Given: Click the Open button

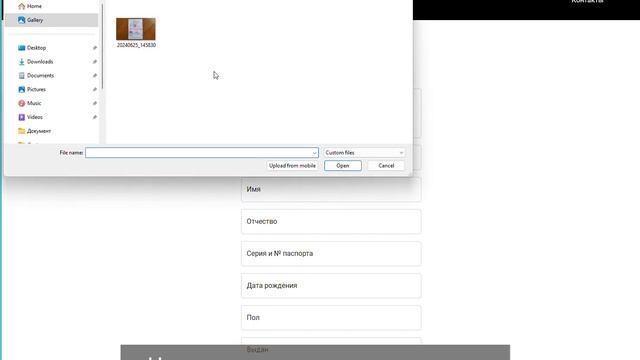Looking at the screenshot, I should (343, 166).
